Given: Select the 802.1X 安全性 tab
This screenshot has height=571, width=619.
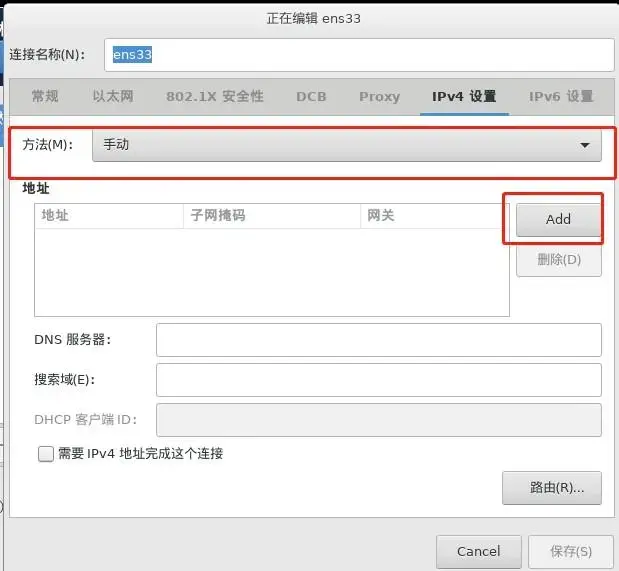Looking at the screenshot, I should coord(215,96).
